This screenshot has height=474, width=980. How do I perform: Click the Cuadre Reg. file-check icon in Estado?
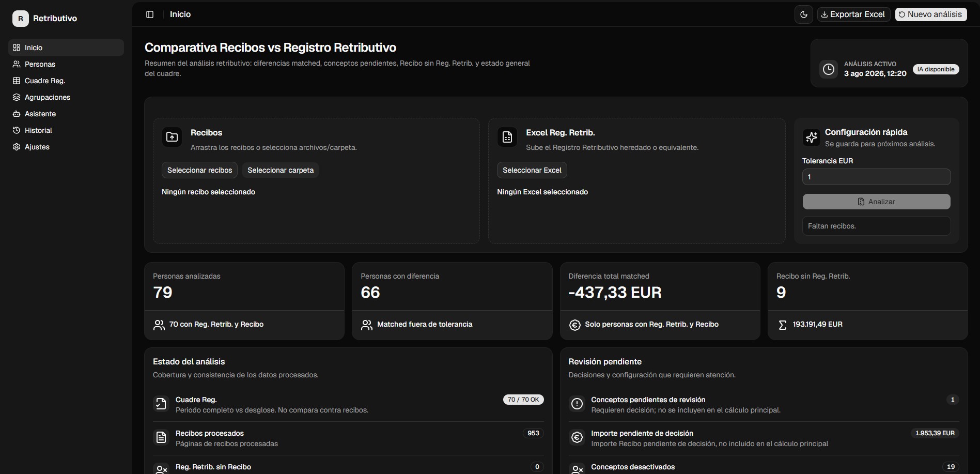pos(161,404)
